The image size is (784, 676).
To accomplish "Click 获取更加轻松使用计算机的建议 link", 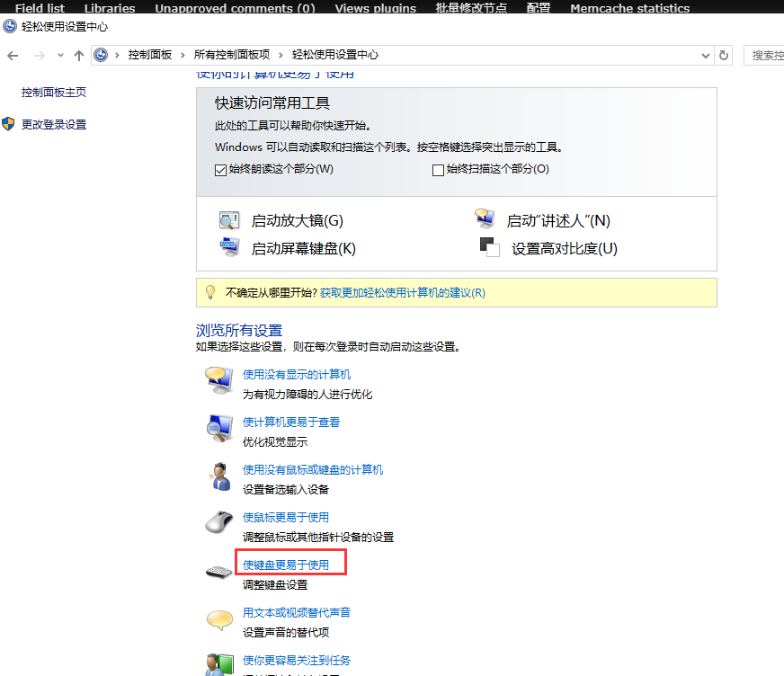I will (402, 293).
